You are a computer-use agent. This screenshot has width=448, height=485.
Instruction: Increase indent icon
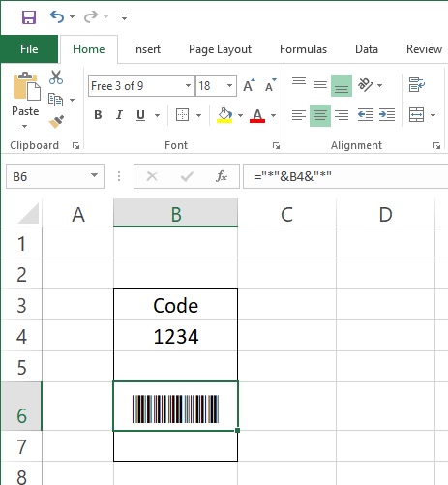tap(387, 115)
